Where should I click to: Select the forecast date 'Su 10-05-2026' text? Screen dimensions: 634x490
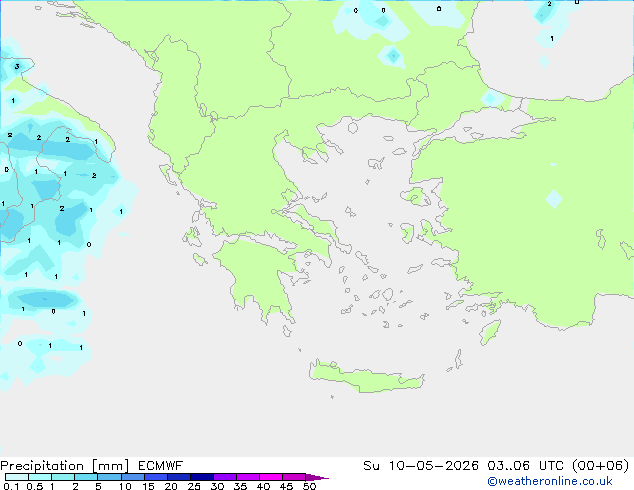click(421, 466)
